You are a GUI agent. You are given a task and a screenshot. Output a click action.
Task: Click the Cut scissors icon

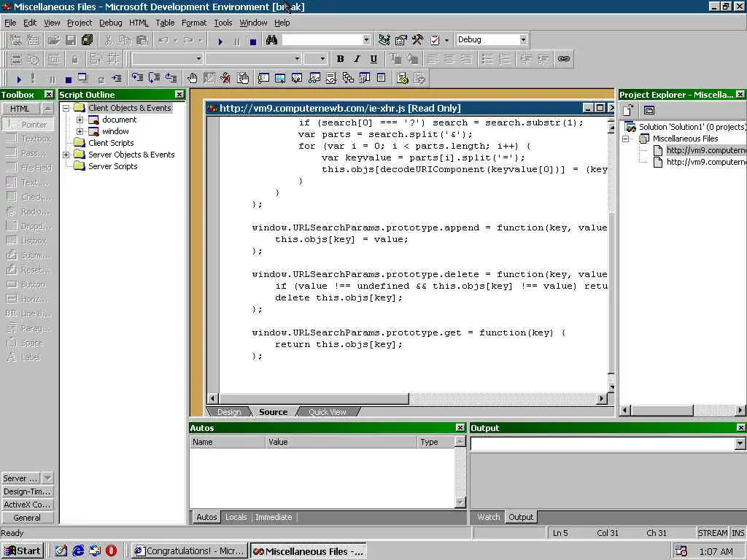coord(108,40)
